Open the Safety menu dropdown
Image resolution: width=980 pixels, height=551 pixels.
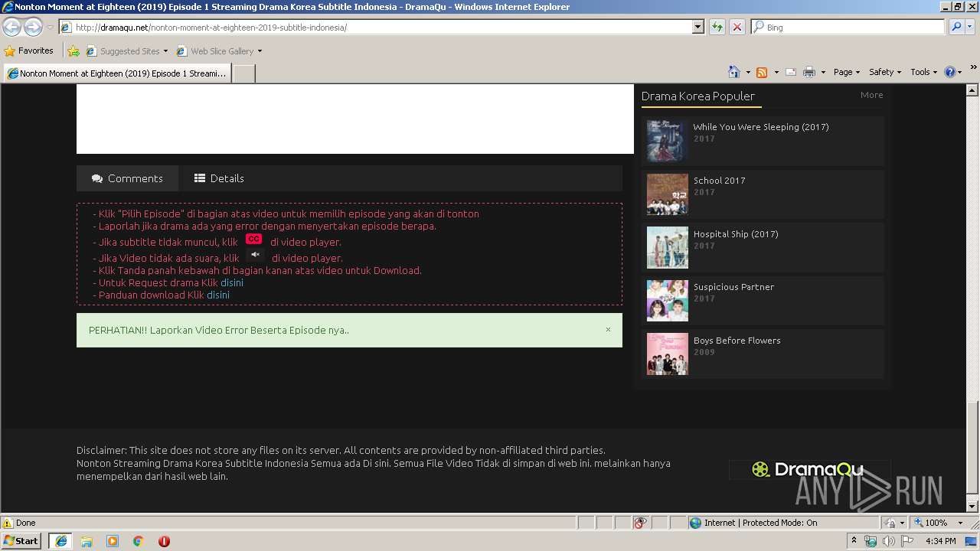885,72
